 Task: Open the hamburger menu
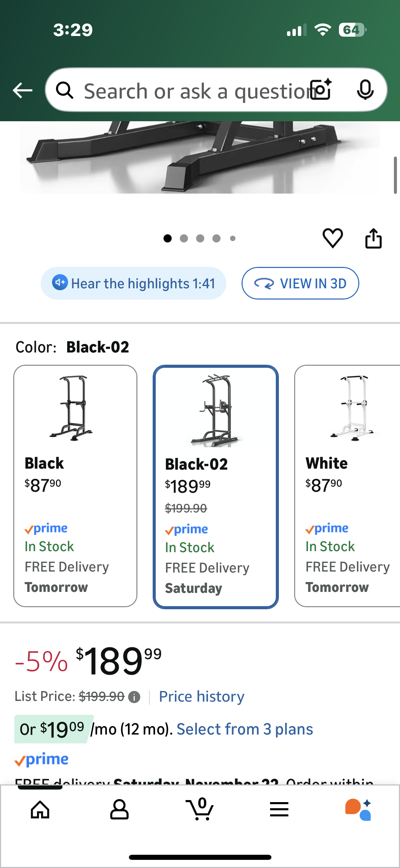(279, 810)
